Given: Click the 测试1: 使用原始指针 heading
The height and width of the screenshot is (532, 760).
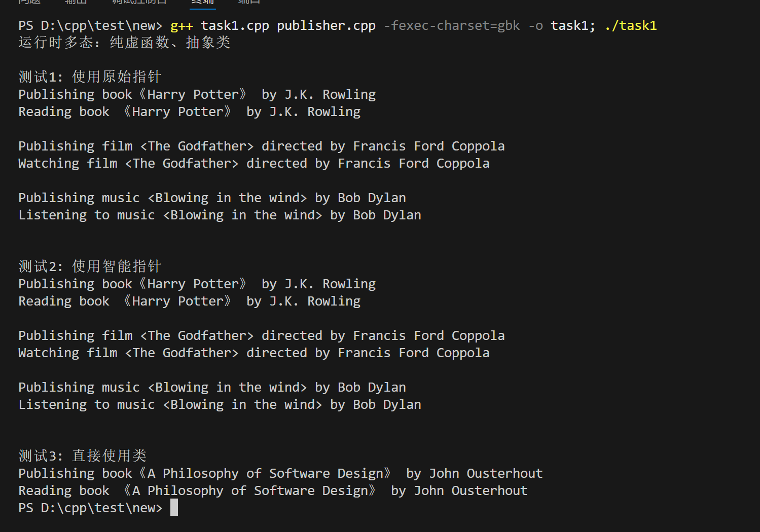Looking at the screenshot, I should point(90,77).
